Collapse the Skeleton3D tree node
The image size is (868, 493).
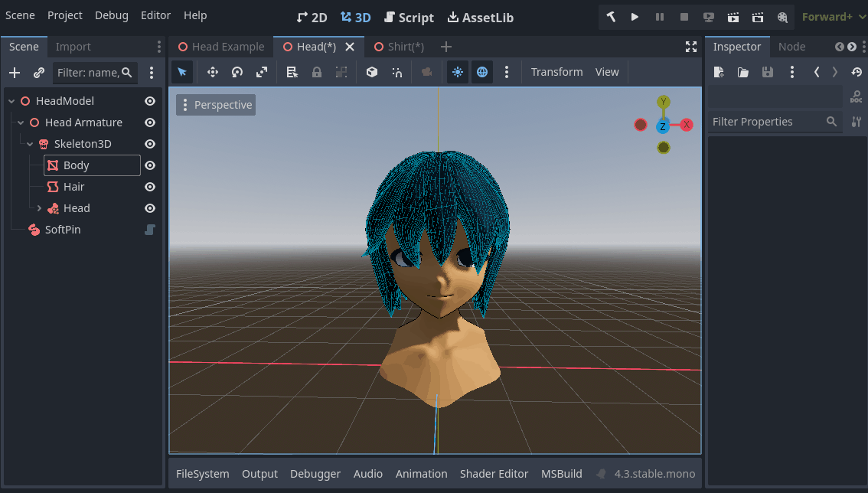(30, 144)
